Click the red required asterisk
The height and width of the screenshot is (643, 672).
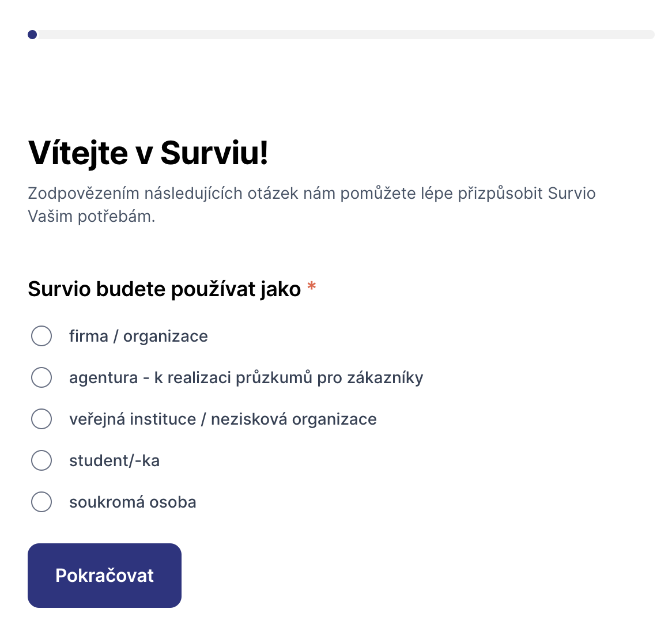(x=312, y=286)
